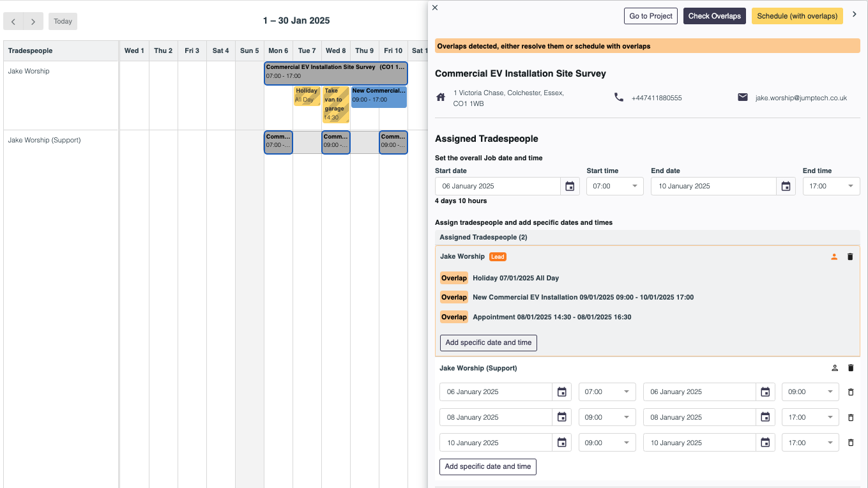Click the phone icon beside +447411880555

point(618,98)
